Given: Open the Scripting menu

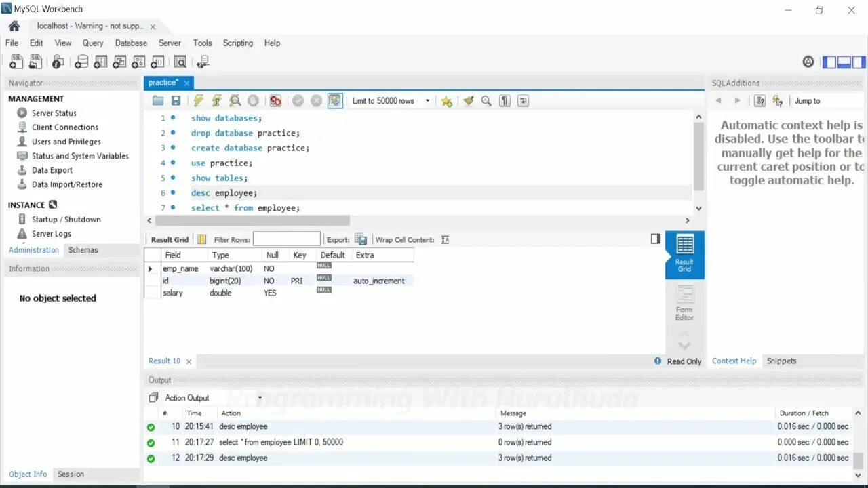Looking at the screenshot, I should pos(238,43).
